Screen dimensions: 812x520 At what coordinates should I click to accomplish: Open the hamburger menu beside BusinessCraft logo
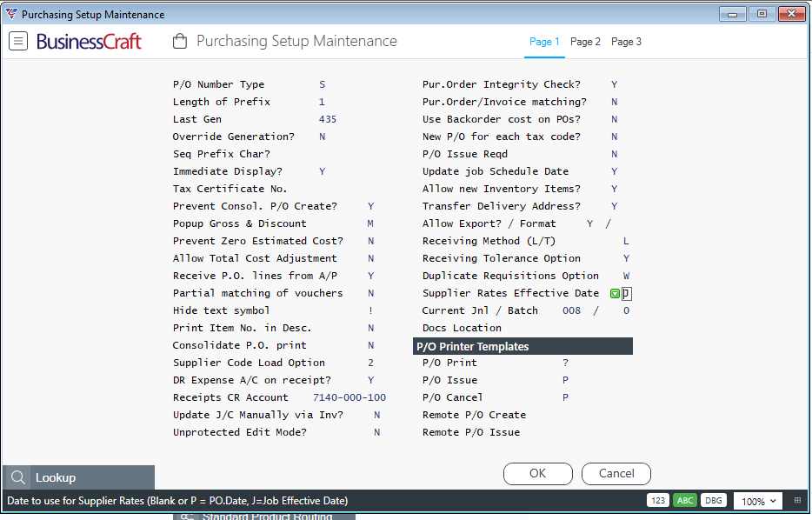tap(18, 41)
